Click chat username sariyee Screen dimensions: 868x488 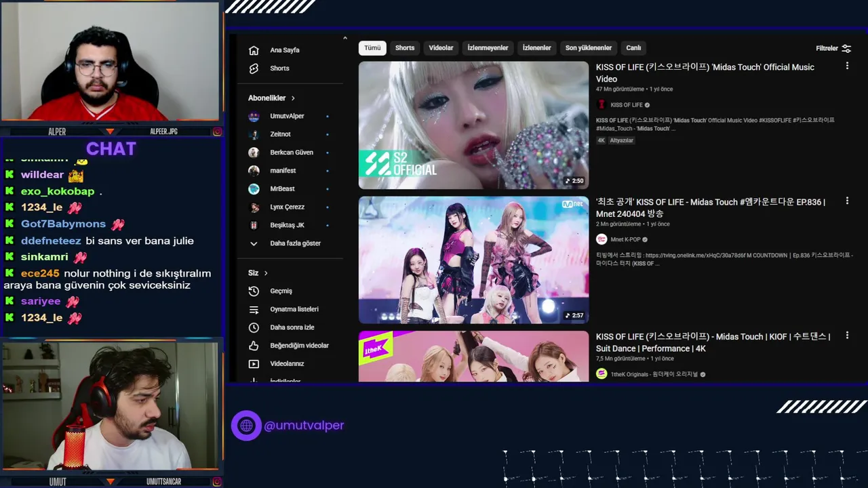click(41, 301)
